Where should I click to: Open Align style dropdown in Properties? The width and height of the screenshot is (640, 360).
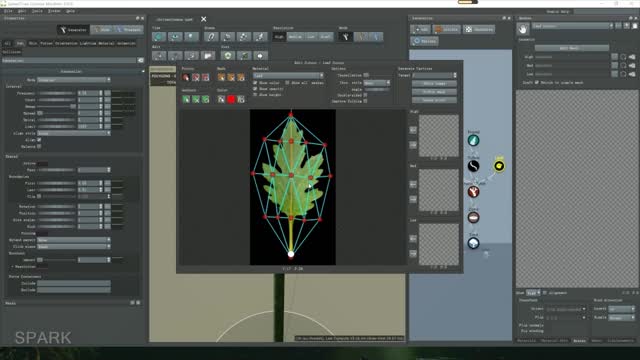coord(74,133)
